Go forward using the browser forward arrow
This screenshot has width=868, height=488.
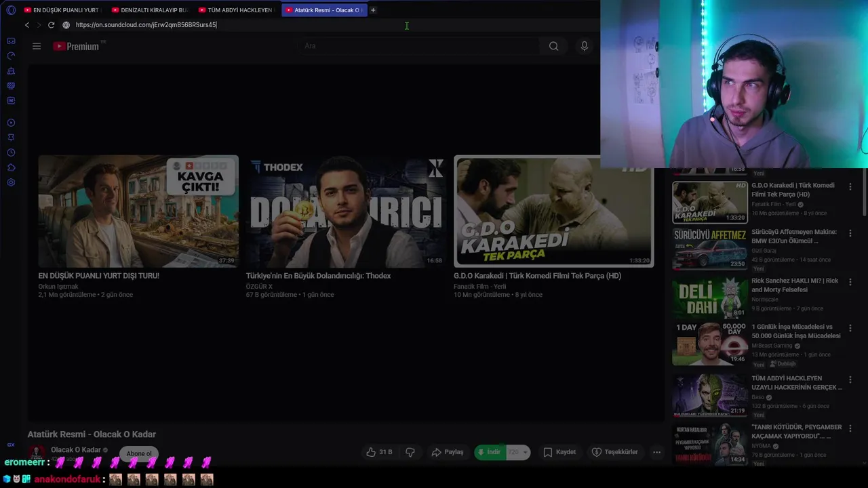[39, 25]
